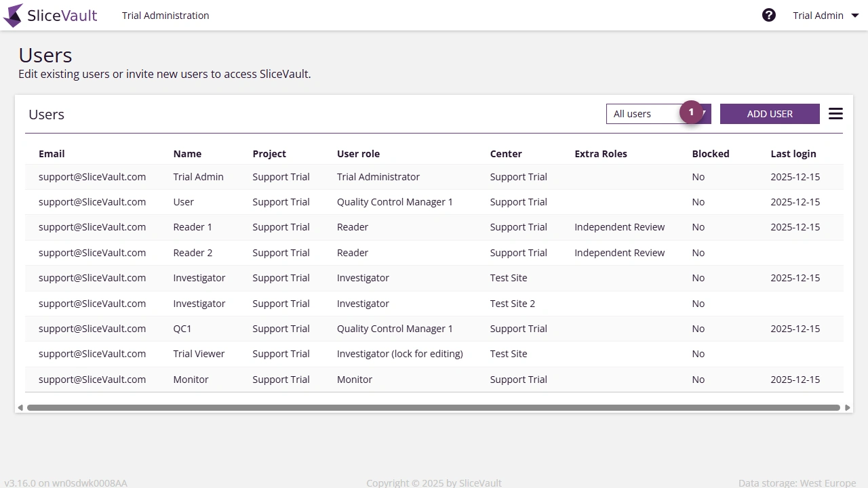Screen dimensions: 868x488
Task: Click the right scroll arrow below the table
Action: coord(848,407)
